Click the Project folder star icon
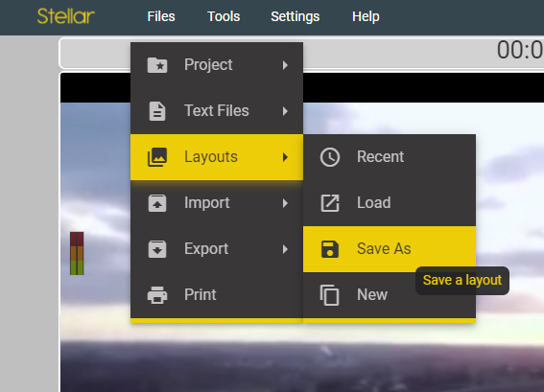Viewport: 544px width, 392px height. pos(157,65)
